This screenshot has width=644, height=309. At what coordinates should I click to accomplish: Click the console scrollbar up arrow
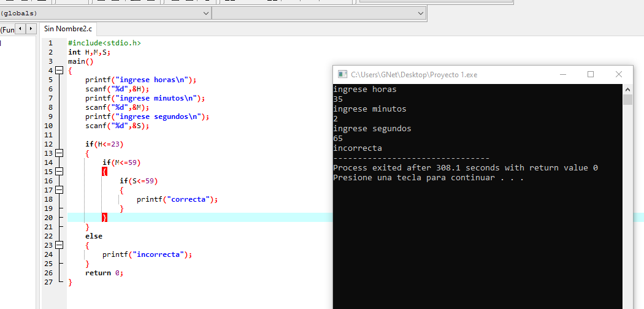tap(627, 89)
